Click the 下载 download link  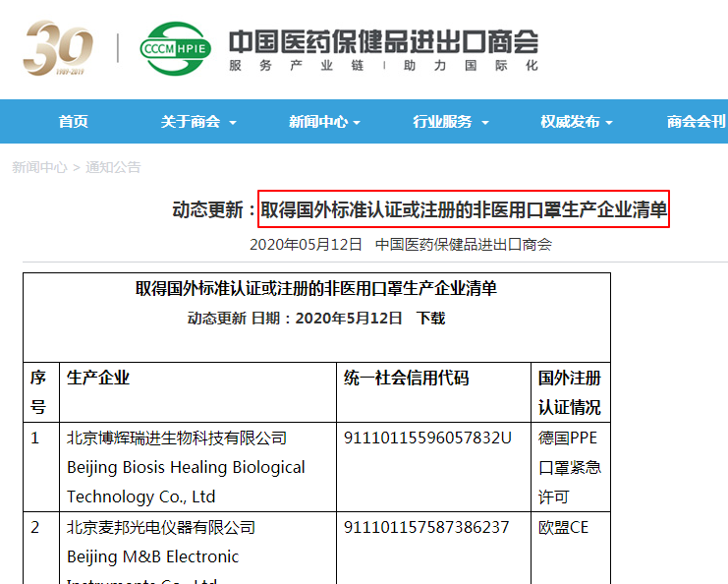pyautogui.click(x=431, y=319)
